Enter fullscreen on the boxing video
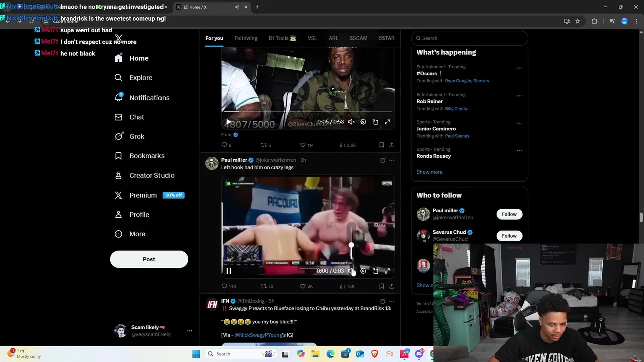The image size is (644, 362). pos(387,270)
